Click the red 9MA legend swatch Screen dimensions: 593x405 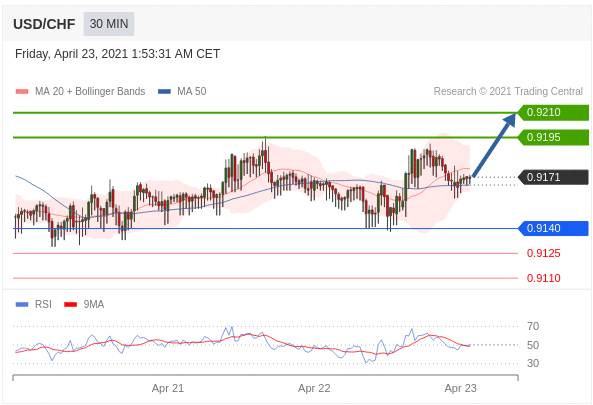click(x=70, y=304)
